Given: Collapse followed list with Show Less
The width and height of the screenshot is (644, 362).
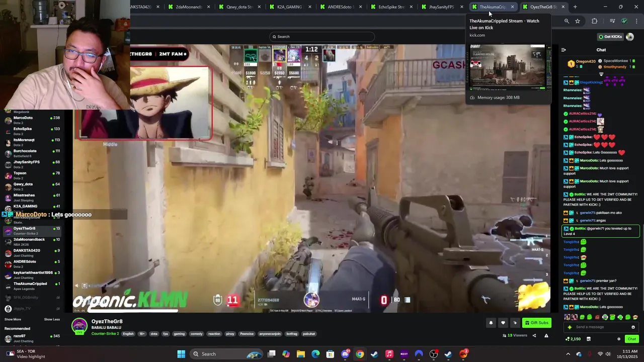Looking at the screenshot, I should coord(52,319).
